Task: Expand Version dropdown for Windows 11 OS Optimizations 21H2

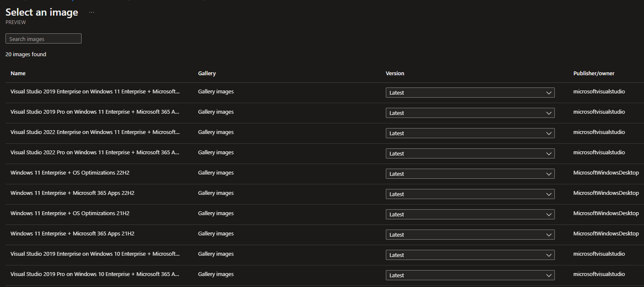Action: [x=470, y=214]
